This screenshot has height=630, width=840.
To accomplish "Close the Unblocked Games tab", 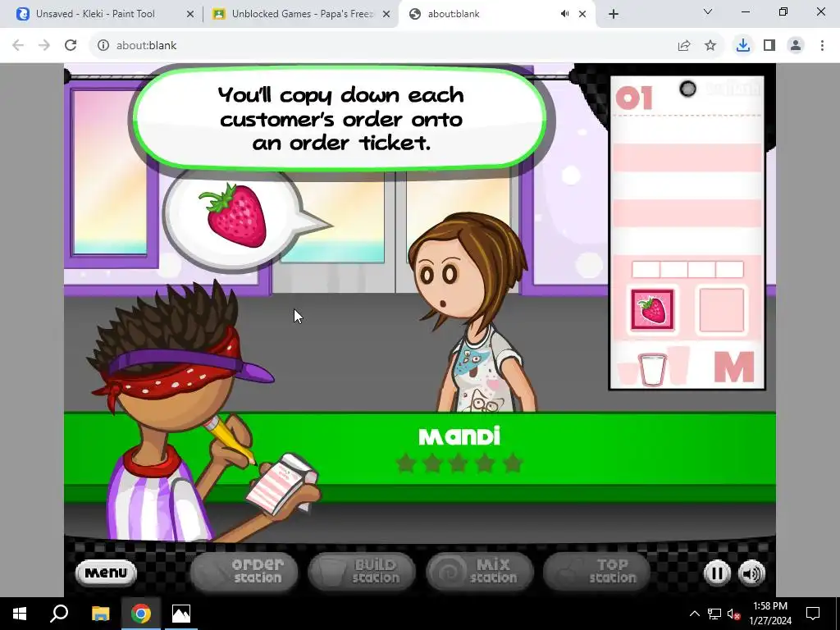I will click(x=386, y=15).
